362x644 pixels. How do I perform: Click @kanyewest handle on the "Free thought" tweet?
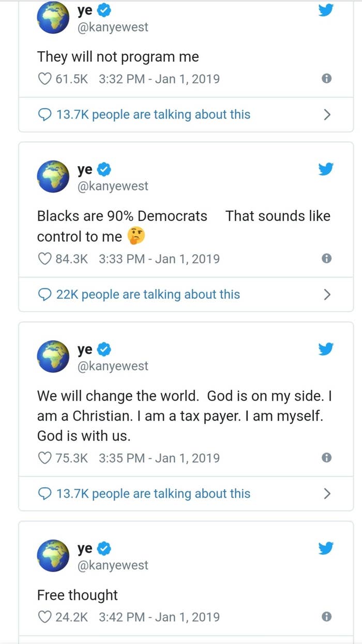tap(113, 565)
